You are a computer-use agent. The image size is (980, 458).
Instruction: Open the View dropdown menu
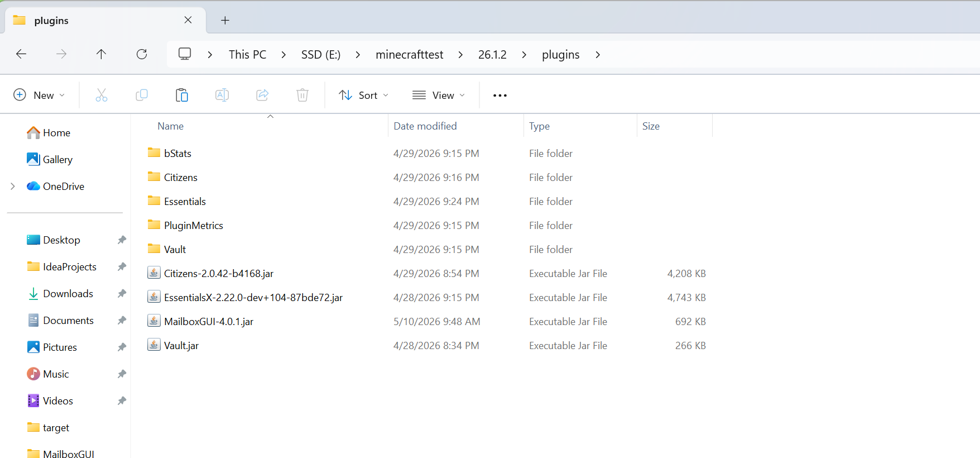pos(439,96)
